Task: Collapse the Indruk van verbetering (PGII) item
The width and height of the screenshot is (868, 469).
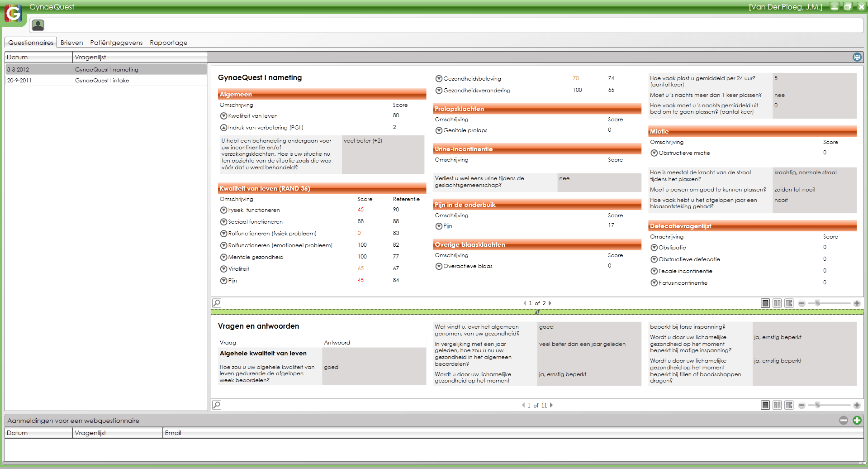Action: pyautogui.click(x=223, y=128)
